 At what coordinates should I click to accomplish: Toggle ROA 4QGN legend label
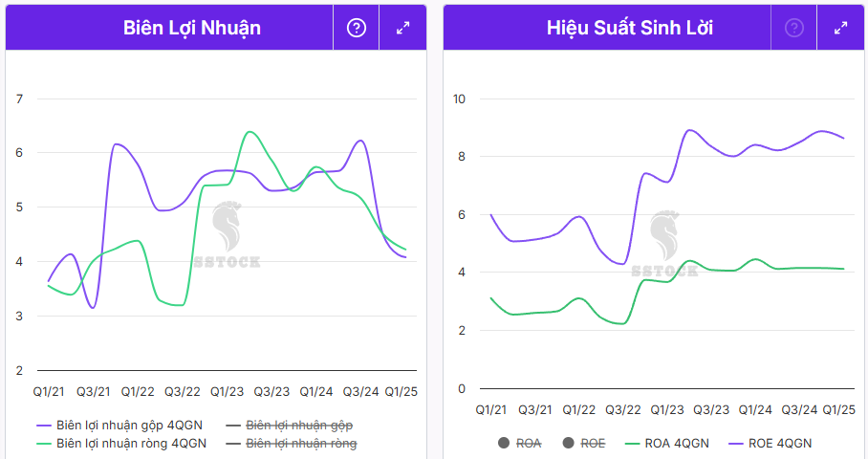[x=677, y=444]
